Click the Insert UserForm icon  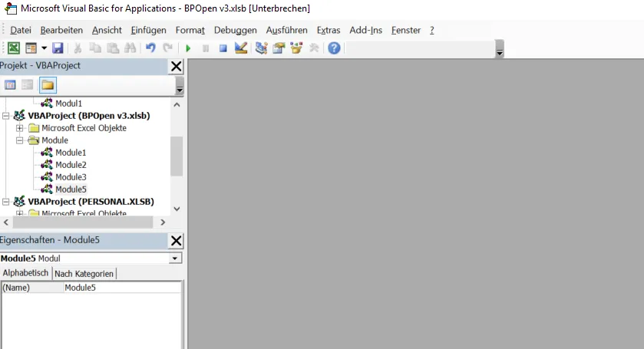[x=31, y=48]
